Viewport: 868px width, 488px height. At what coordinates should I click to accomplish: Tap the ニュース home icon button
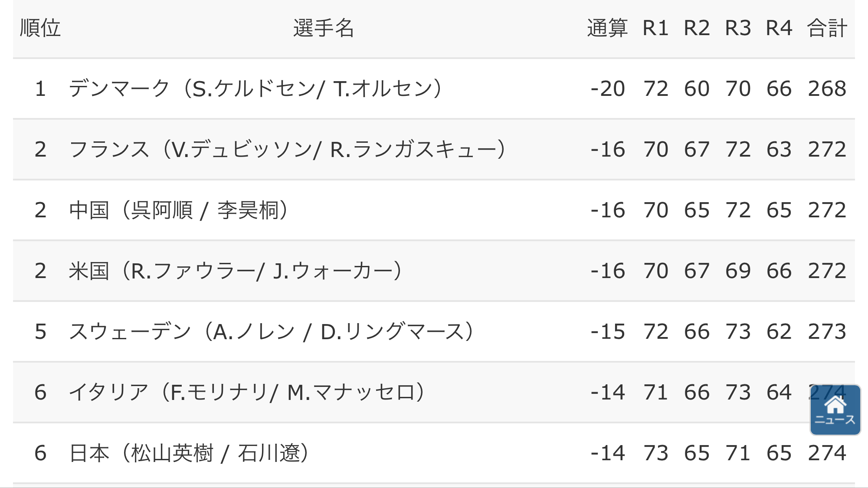tap(835, 410)
